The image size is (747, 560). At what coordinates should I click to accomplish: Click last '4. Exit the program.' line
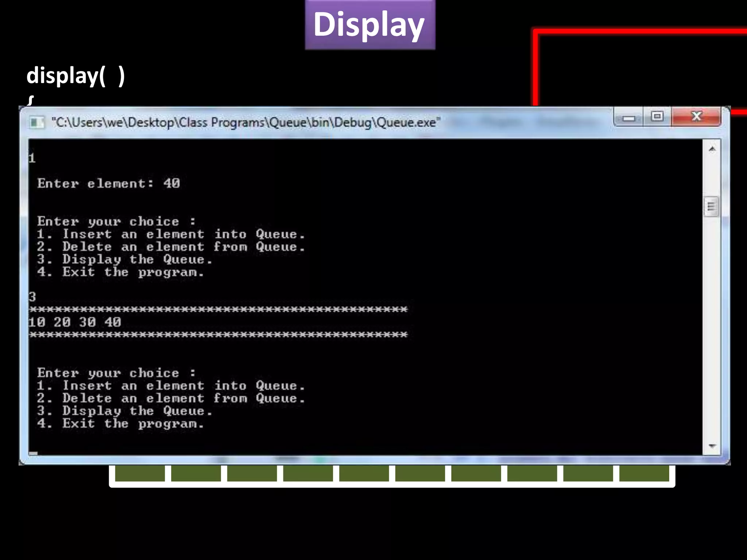tap(120, 424)
